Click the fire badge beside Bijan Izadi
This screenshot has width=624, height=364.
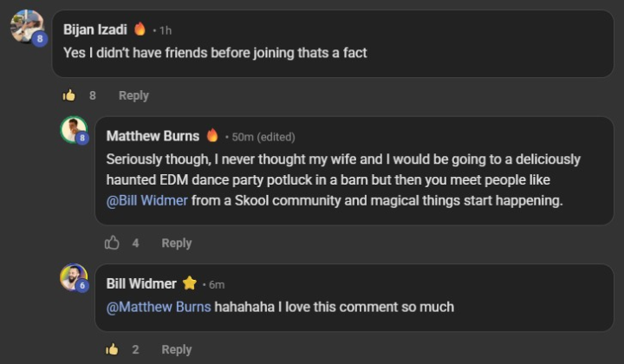tap(140, 29)
